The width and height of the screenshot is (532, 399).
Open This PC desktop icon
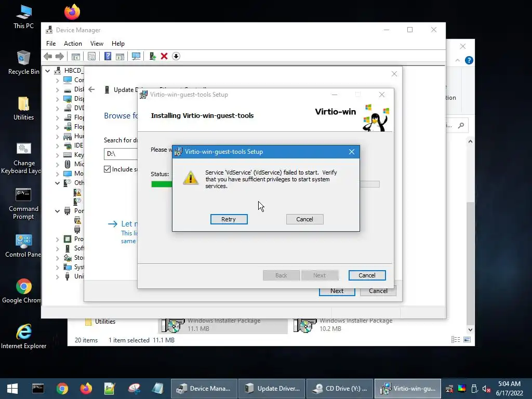click(x=23, y=17)
